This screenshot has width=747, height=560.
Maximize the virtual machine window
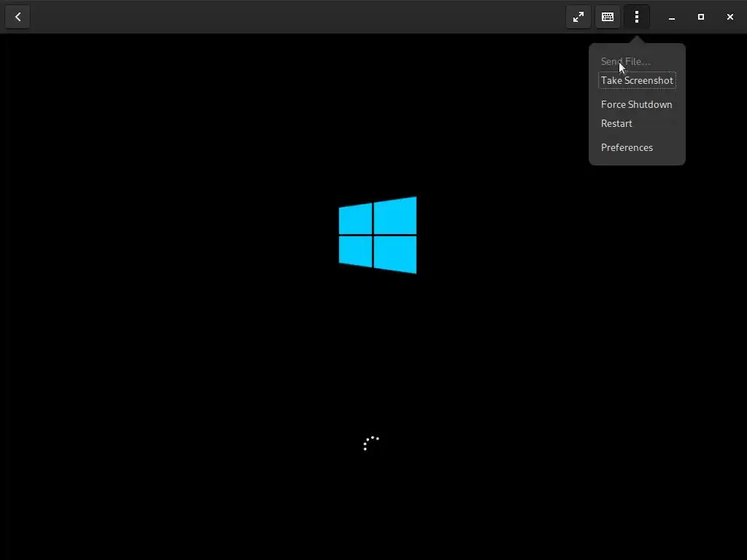click(x=701, y=17)
